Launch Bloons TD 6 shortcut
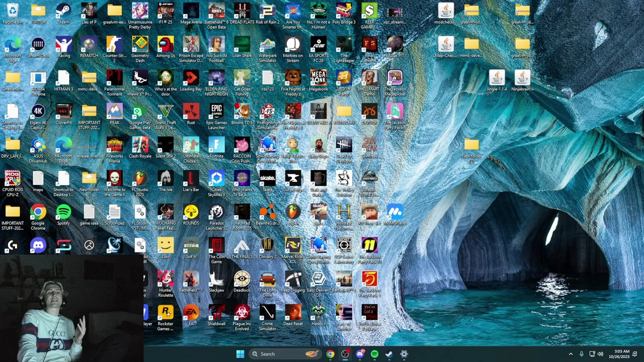This screenshot has width=644, height=362. point(242,114)
